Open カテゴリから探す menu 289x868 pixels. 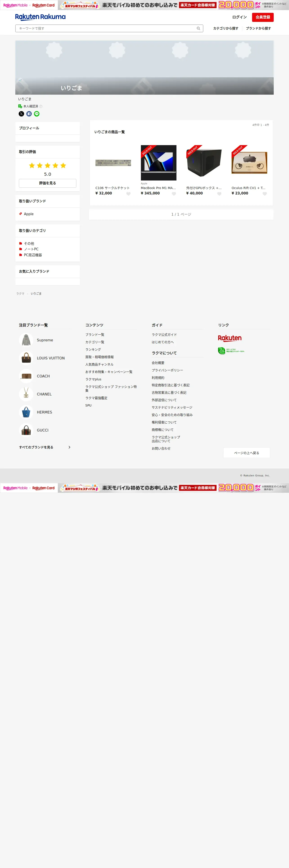tap(226, 28)
